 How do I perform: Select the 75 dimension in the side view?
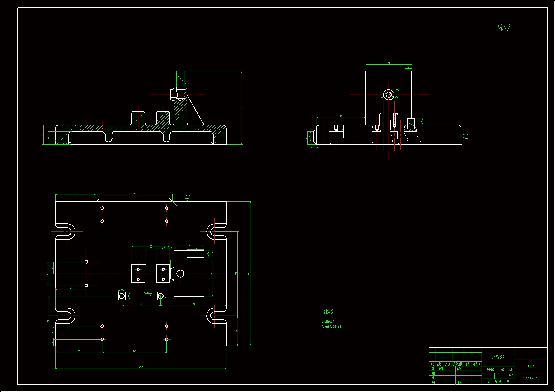pos(341,116)
